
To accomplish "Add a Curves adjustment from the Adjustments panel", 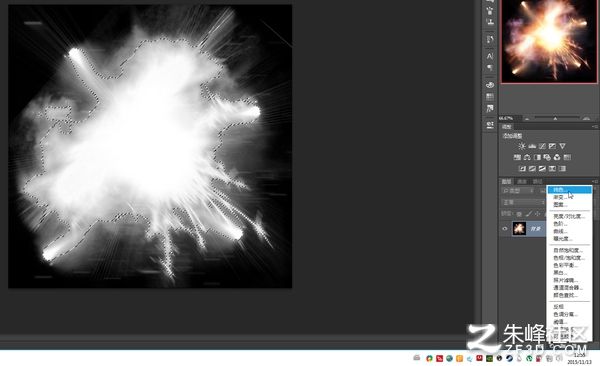I will [542, 146].
